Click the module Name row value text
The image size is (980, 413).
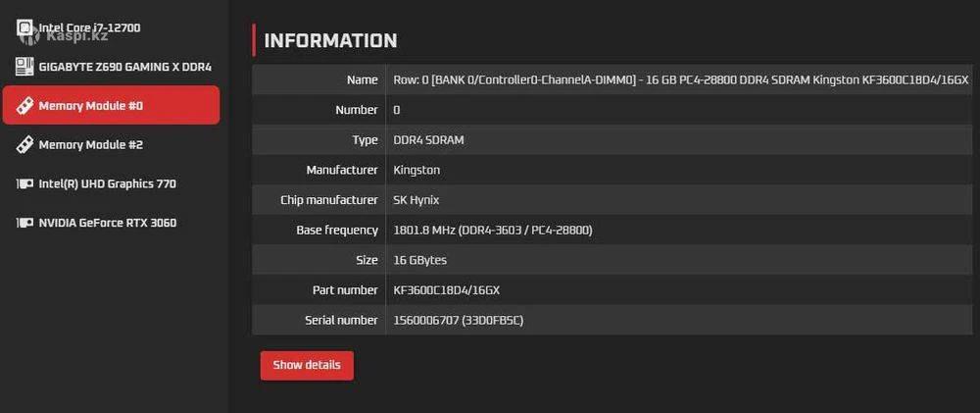coord(680,79)
